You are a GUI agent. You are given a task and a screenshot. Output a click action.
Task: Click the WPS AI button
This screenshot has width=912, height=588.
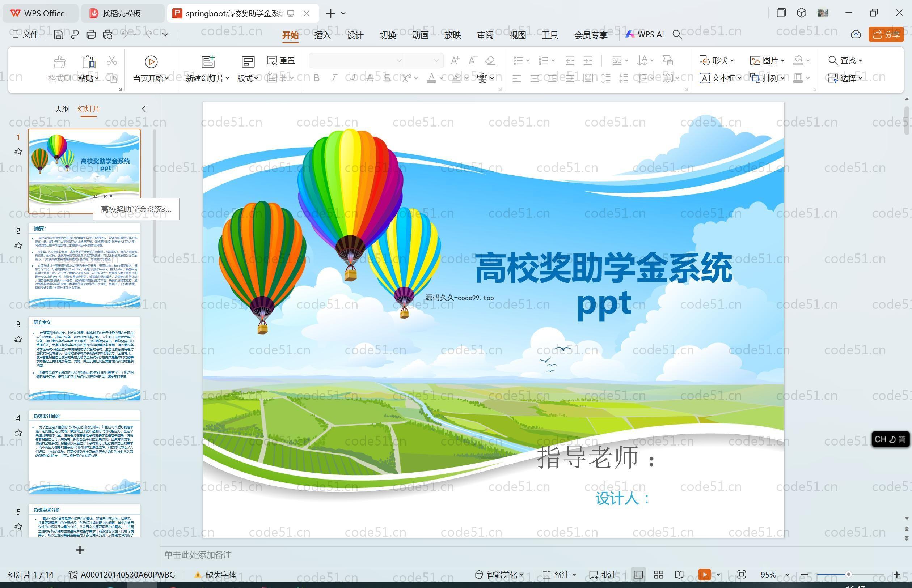point(645,34)
